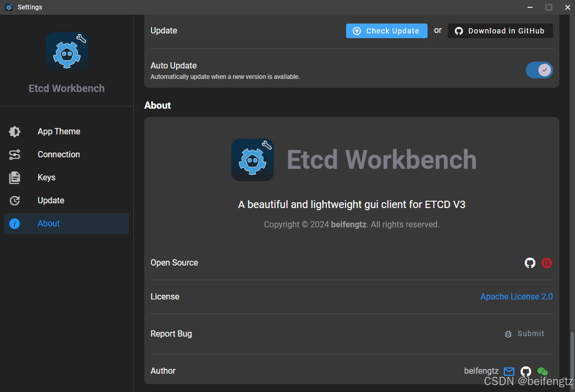Click the 'License' row label
Viewport: 575px width, 392px height.
coord(165,297)
